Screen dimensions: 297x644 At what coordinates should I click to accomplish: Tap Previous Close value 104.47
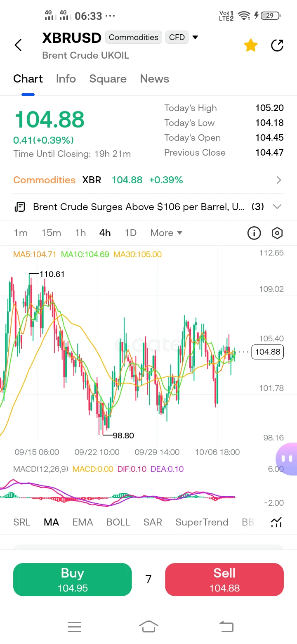(x=269, y=153)
